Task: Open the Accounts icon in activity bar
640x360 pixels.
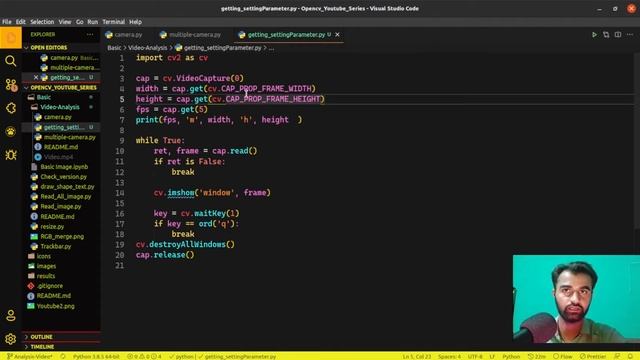Action: coord(11,316)
